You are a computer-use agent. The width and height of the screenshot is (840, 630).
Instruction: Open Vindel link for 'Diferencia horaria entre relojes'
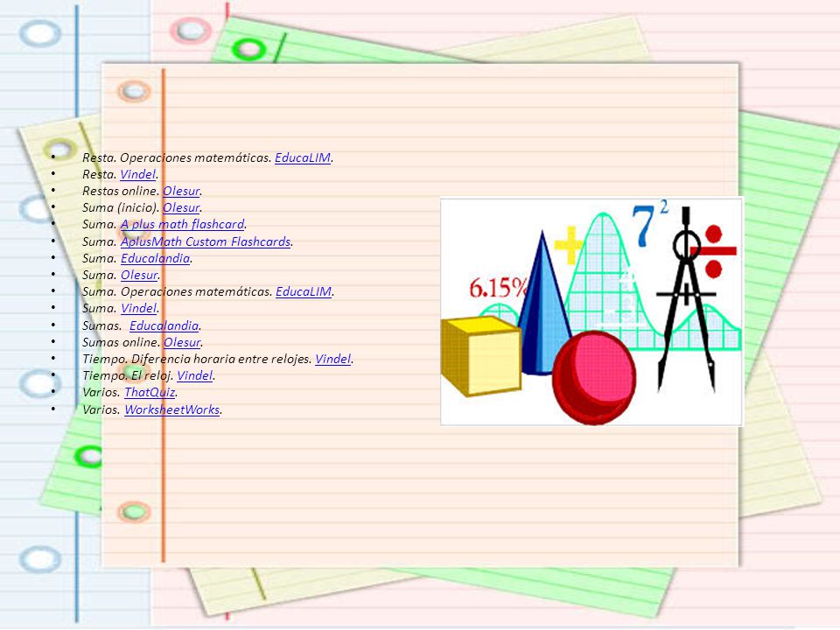(333, 359)
